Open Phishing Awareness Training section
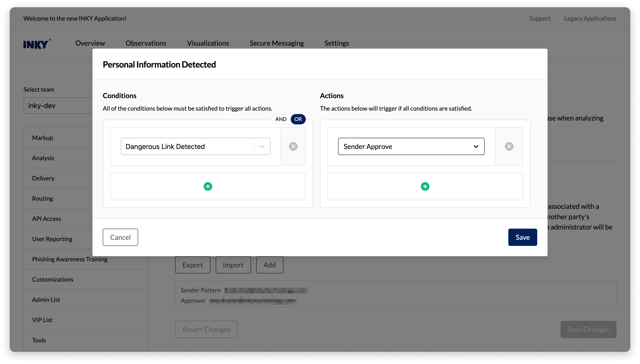 pos(70,259)
